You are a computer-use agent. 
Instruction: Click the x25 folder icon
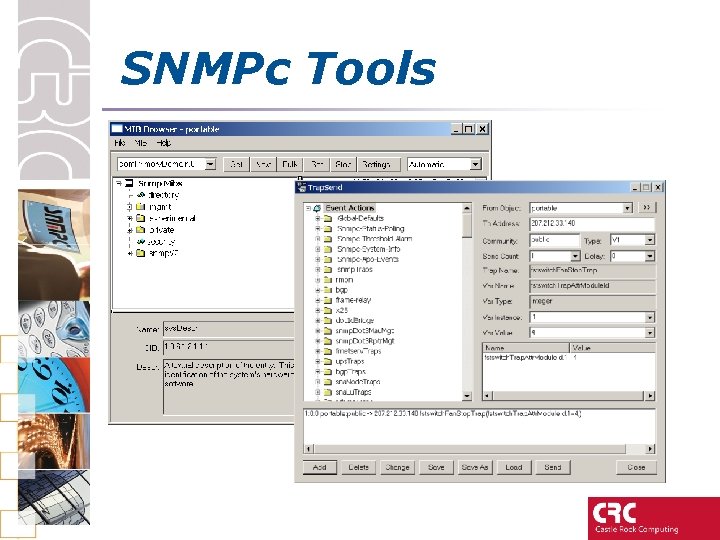pyautogui.click(x=328, y=310)
